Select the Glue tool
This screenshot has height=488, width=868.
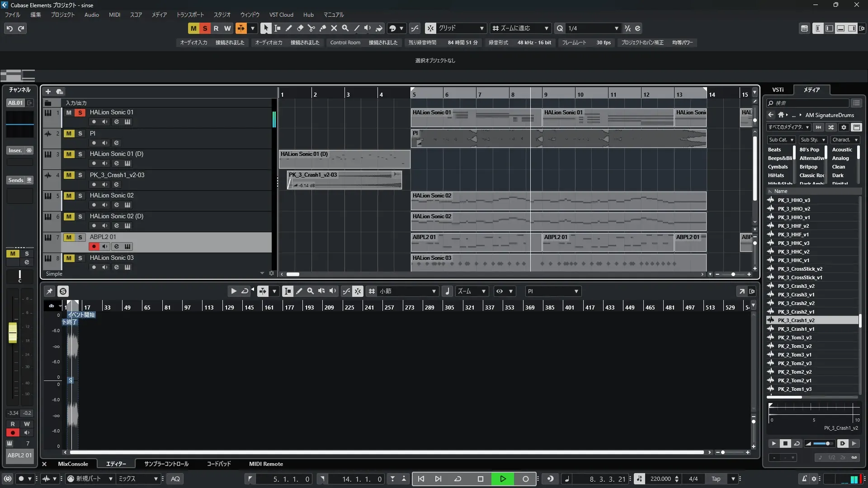[323, 28]
